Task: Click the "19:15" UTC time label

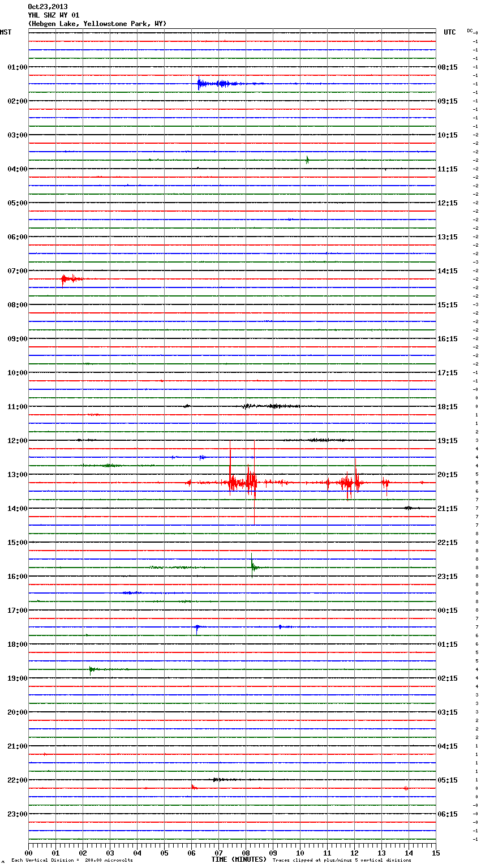Action: coord(448,441)
